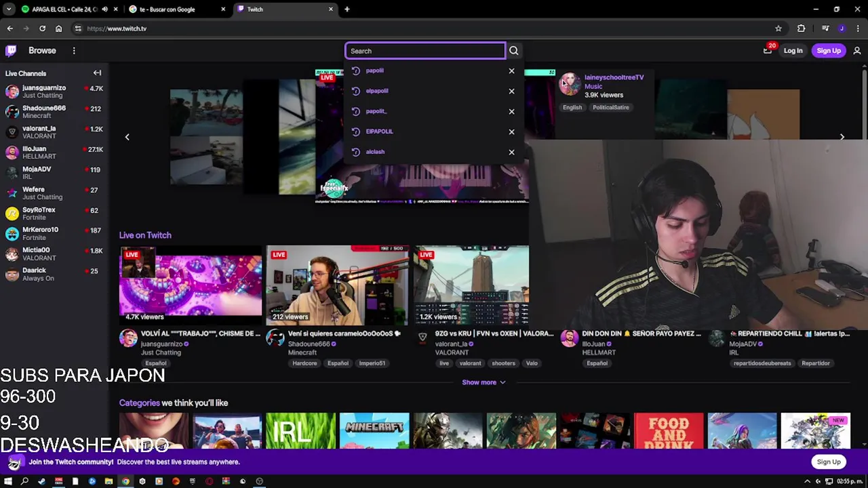The image size is (868, 488).
Task: Open IlloJuan in Live Channels sidebar
Action: pyautogui.click(x=54, y=152)
